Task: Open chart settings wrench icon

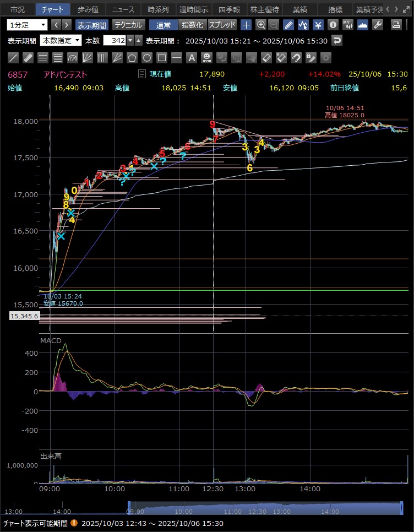Action: tap(378, 25)
